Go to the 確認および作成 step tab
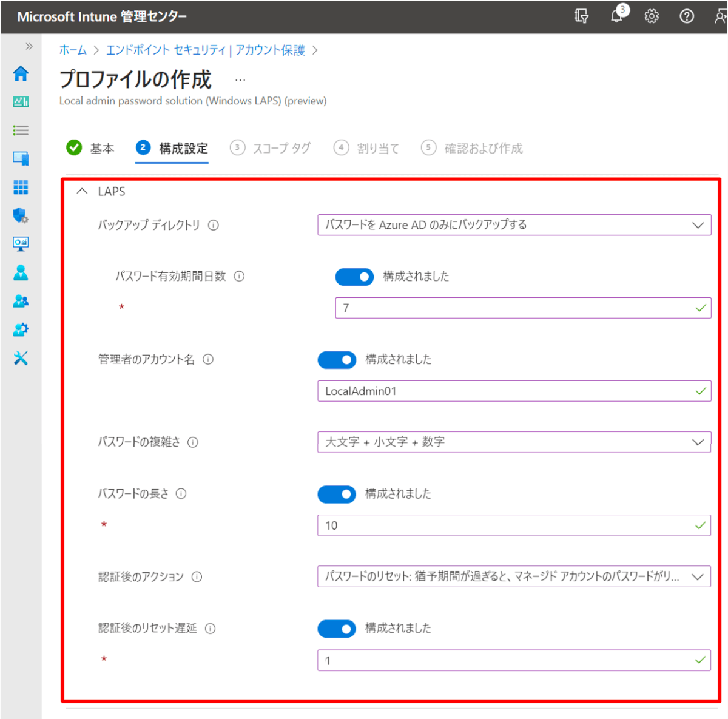The image size is (728, 719). click(x=472, y=148)
